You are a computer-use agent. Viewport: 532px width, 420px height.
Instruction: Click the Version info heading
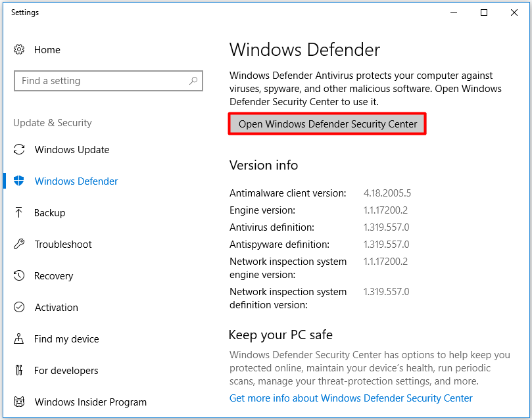coord(264,166)
